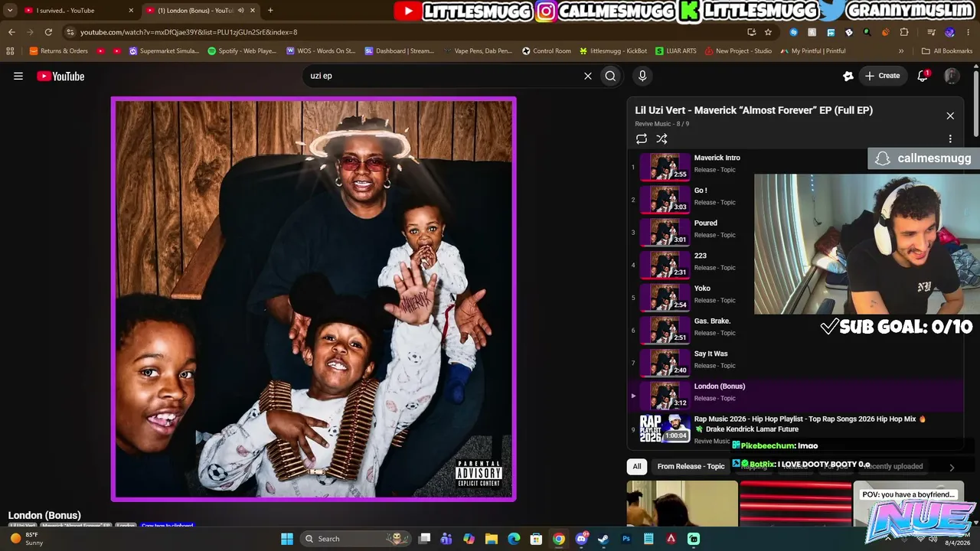
Task: Click the London (Bonus) playlist entry
Action: pyautogui.click(x=796, y=396)
